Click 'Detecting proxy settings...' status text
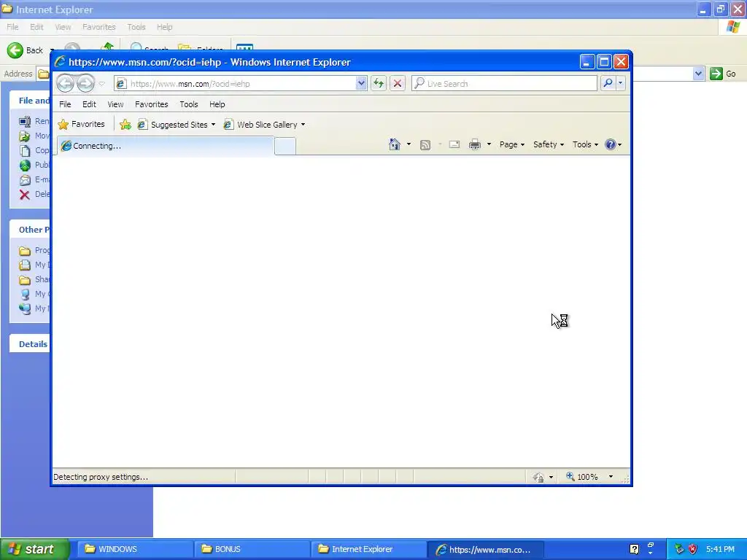Screen dimensions: 747x560 point(101,477)
